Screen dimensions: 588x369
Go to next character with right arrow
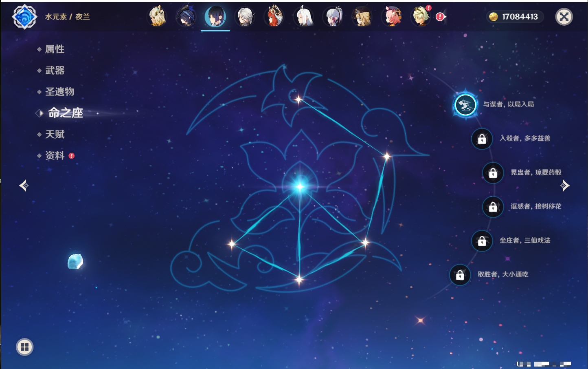pos(565,186)
